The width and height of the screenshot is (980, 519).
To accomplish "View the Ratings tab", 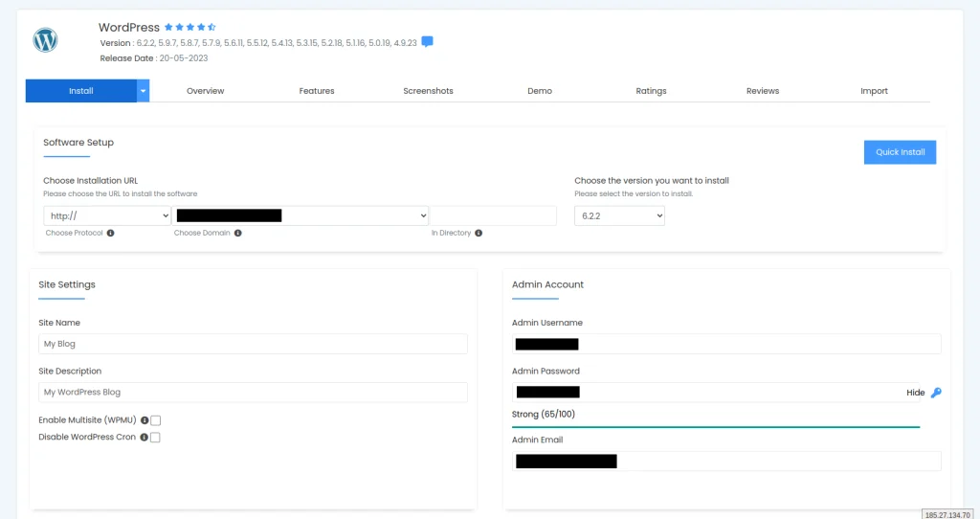I will (x=651, y=91).
